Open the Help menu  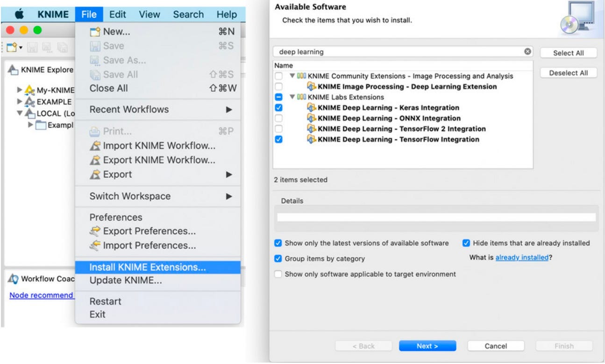[x=227, y=14]
